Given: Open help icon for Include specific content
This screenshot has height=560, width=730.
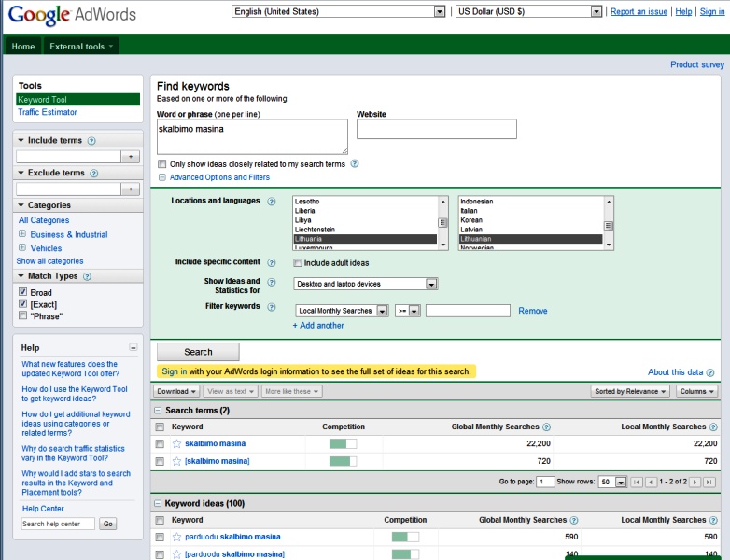Looking at the screenshot, I should point(272,262).
